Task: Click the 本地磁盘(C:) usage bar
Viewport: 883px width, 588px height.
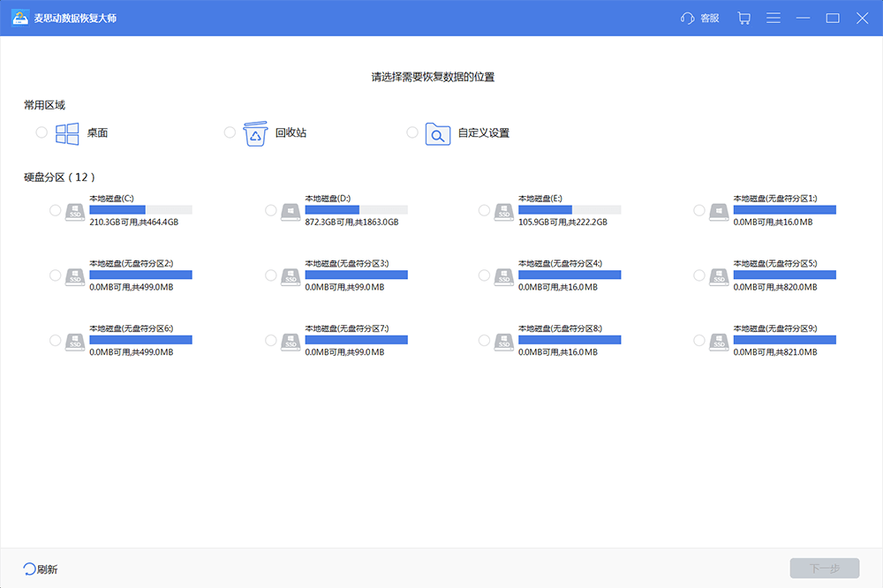Action: (140, 210)
